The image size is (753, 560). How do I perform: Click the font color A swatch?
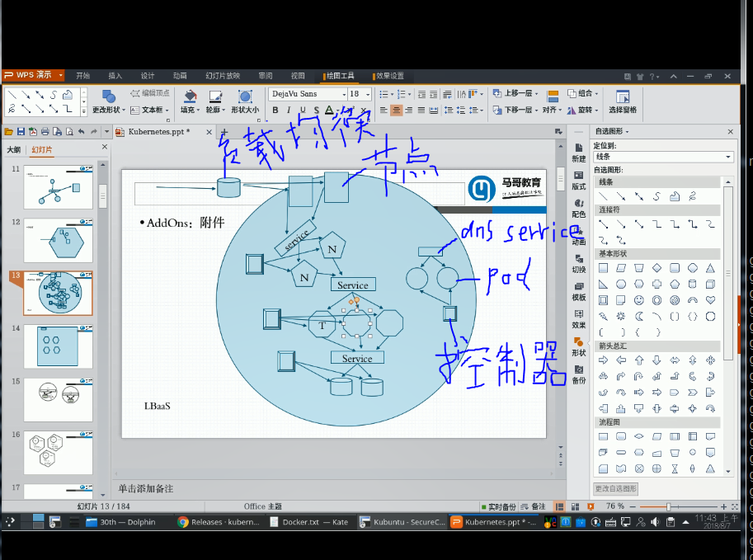click(x=329, y=110)
